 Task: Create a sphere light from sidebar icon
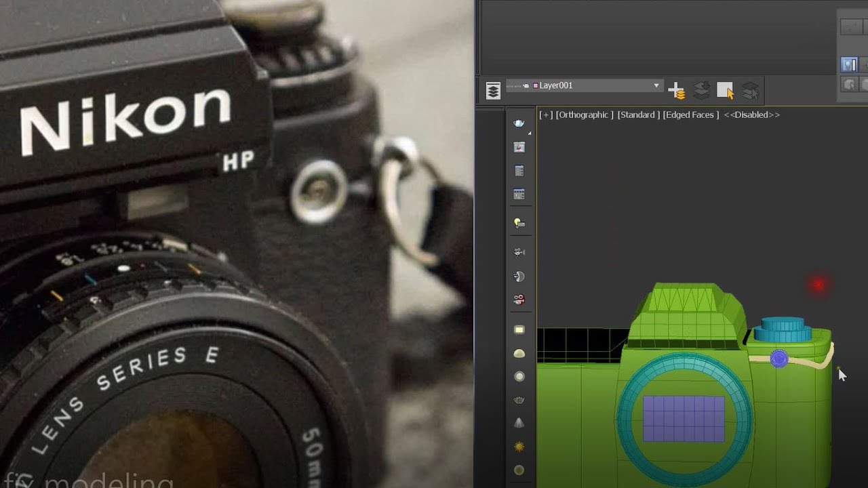[519, 376]
